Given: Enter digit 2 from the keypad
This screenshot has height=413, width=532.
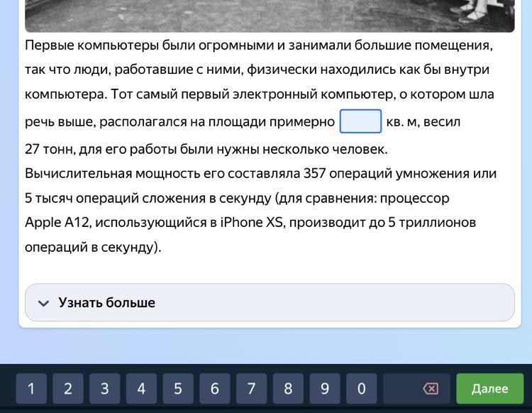Looking at the screenshot, I should (68, 388).
